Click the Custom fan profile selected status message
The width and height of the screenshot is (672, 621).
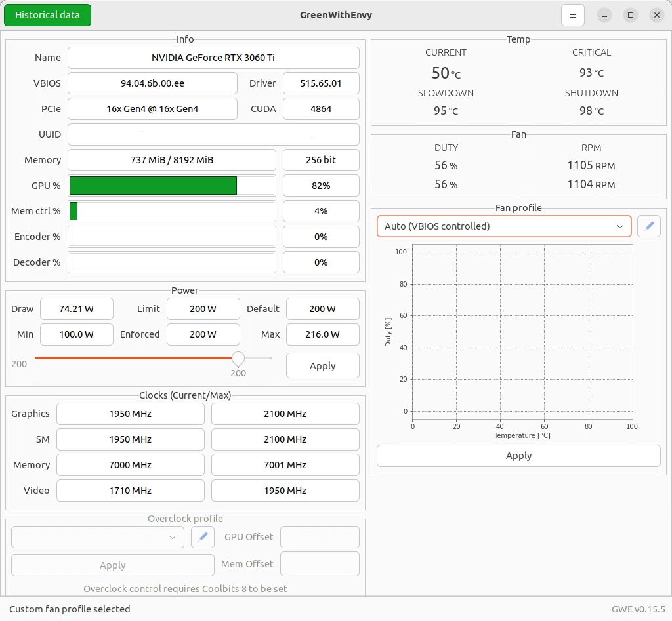[x=70, y=609]
